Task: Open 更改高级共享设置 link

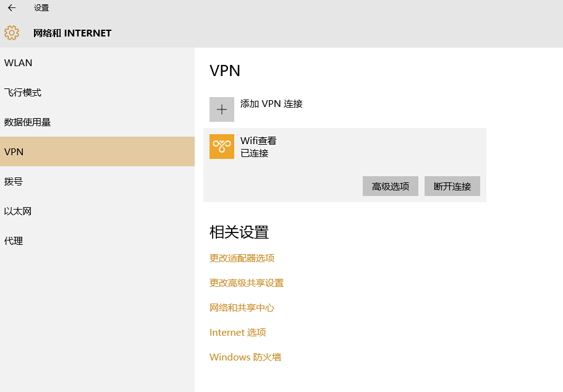Action: [247, 283]
